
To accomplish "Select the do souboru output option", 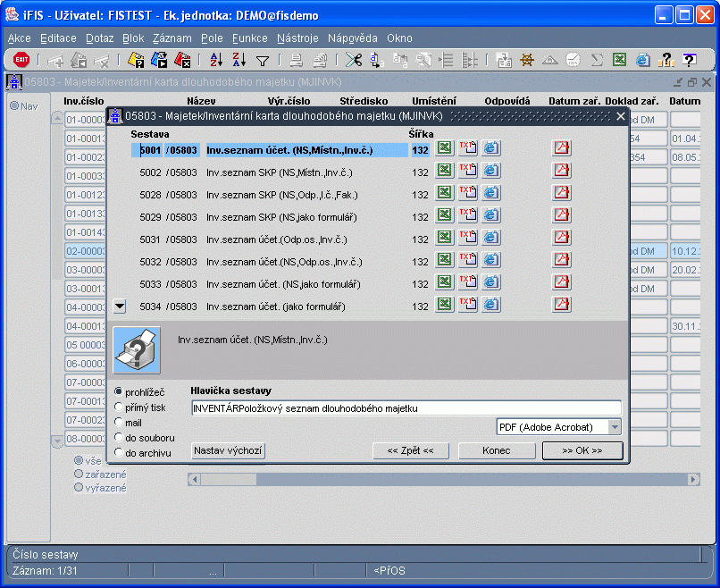I will click(119, 437).
